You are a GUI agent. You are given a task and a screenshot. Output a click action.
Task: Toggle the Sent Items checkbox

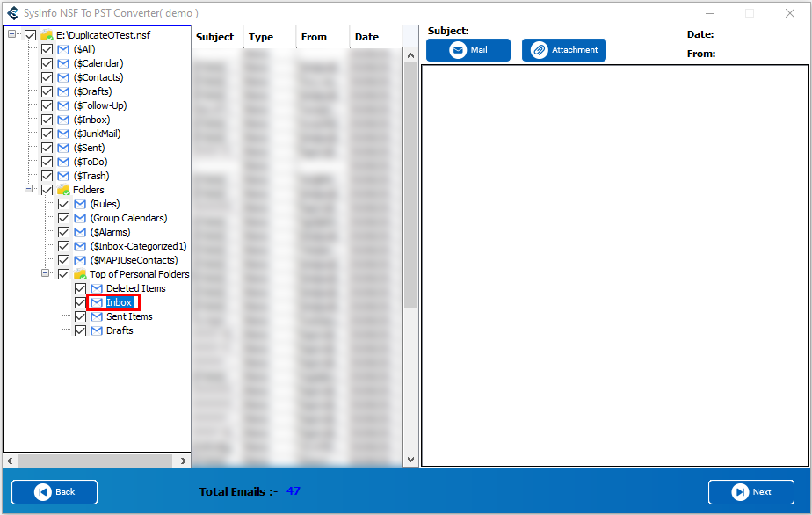pos(80,316)
